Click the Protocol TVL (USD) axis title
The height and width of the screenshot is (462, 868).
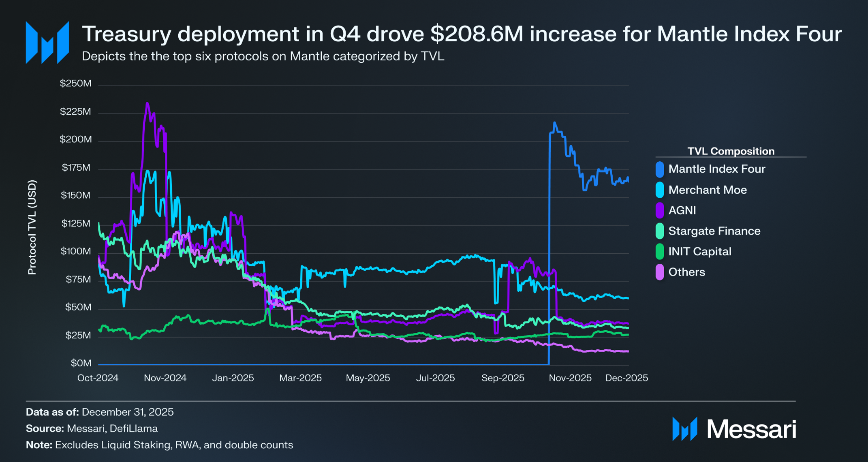coord(32,227)
